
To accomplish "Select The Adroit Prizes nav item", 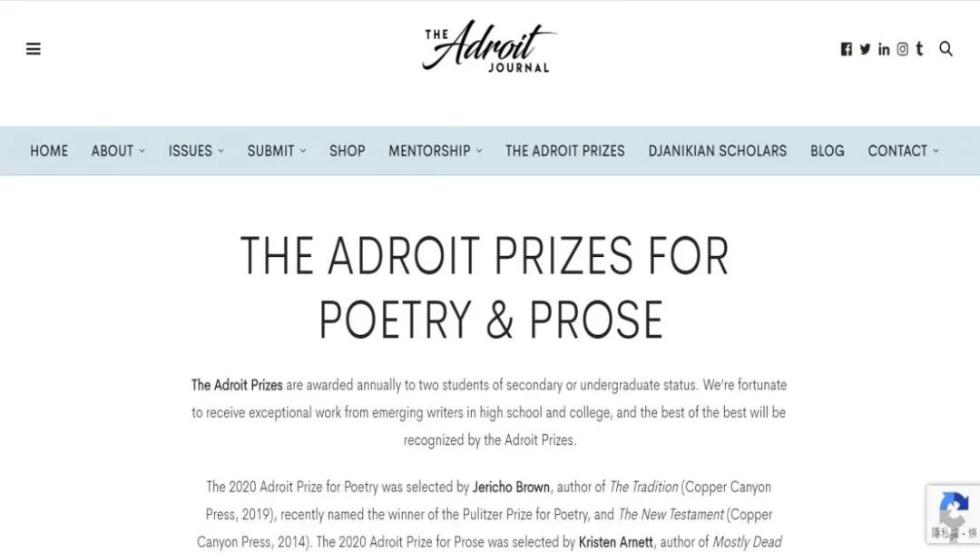I will (x=565, y=151).
